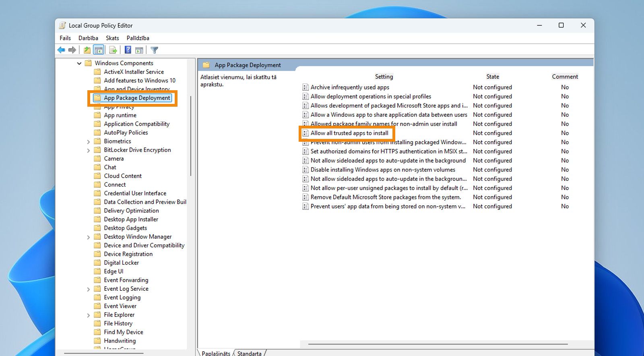The height and width of the screenshot is (356, 644).
Task: Switch to the Standarta tab
Action: 249,353
